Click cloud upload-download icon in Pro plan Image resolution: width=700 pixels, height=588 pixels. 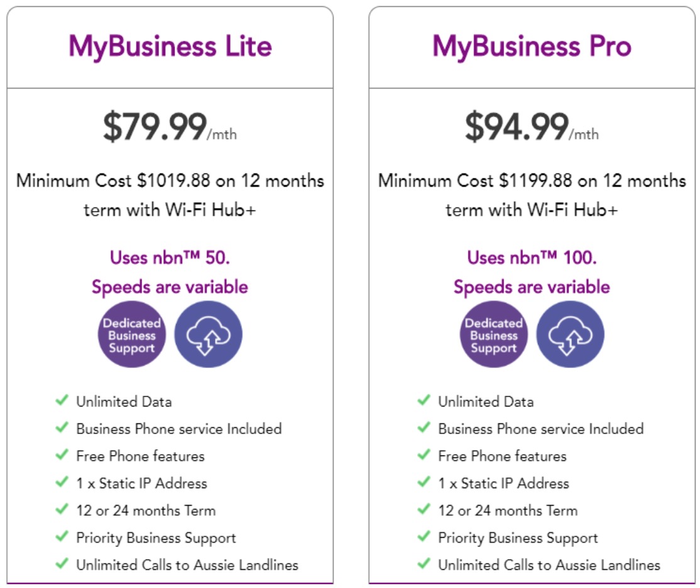pos(571,335)
